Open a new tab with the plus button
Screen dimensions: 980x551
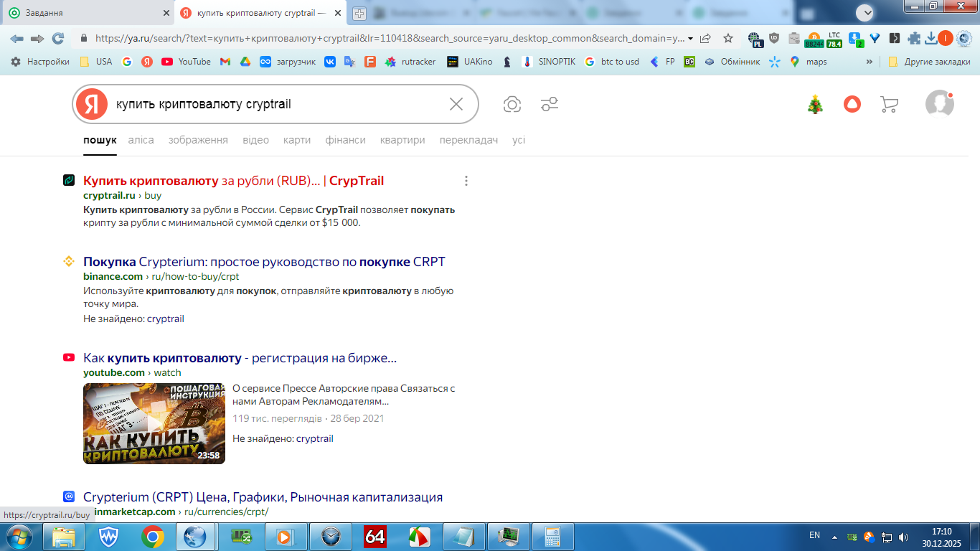click(x=359, y=13)
